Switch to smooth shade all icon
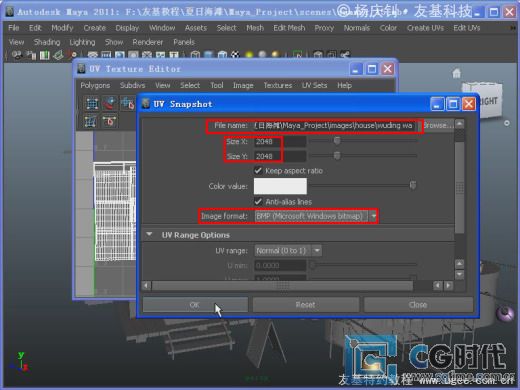The height and width of the screenshot is (390, 520). [209, 55]
